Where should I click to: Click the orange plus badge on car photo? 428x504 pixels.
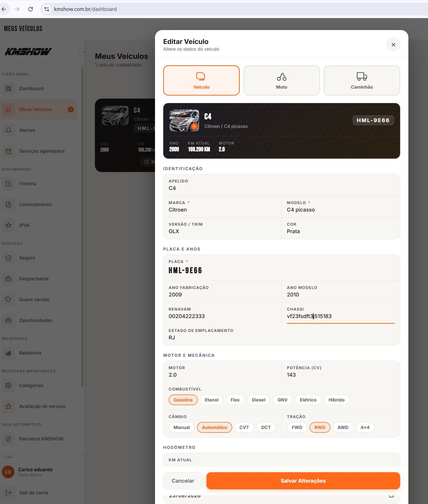point(194,126)
